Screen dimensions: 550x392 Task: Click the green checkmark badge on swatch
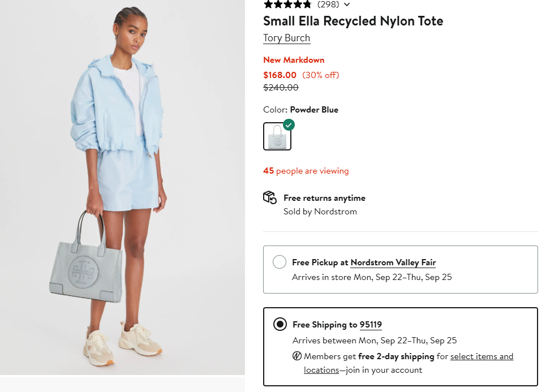coord(289,124)
